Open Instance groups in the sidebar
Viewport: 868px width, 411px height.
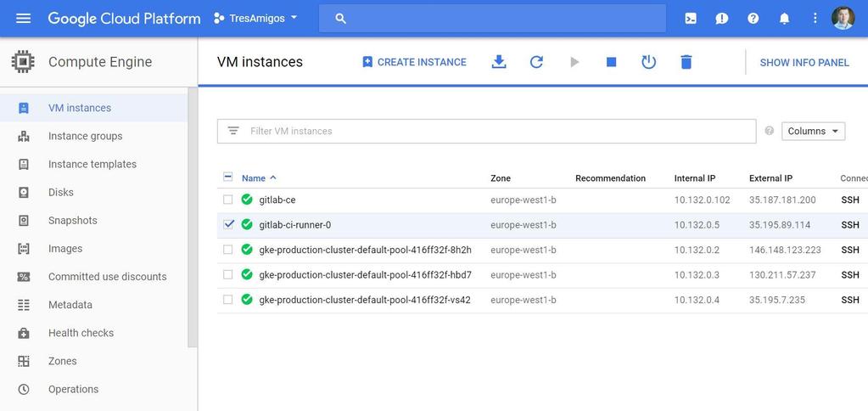coord(94,136)
